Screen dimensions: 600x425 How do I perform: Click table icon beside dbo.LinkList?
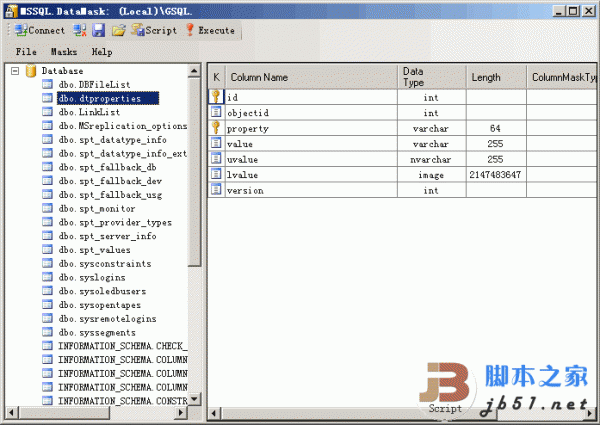click(x=47, y=112)
